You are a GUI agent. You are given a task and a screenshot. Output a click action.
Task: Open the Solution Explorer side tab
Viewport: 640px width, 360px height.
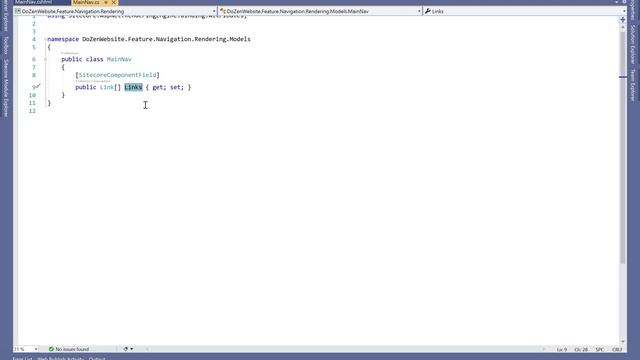pos(633,44)
